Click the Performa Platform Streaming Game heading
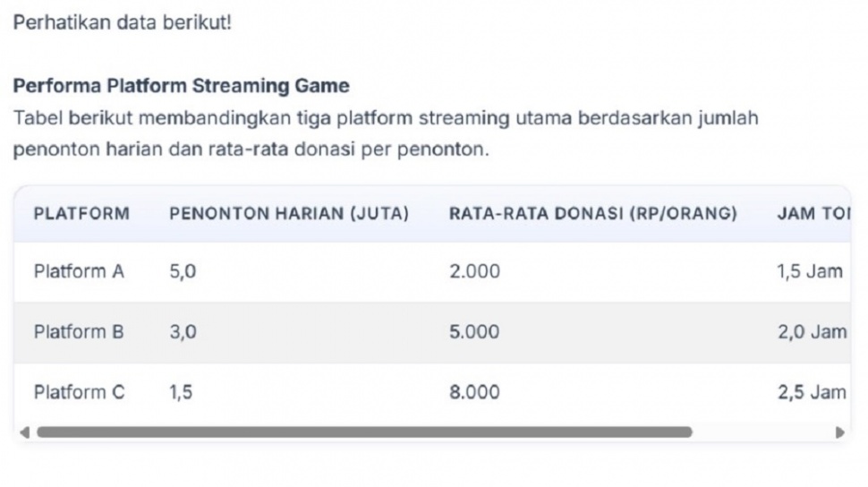This screenshot has width=868, height=487. pyautogui.click(x=181, y=86)
